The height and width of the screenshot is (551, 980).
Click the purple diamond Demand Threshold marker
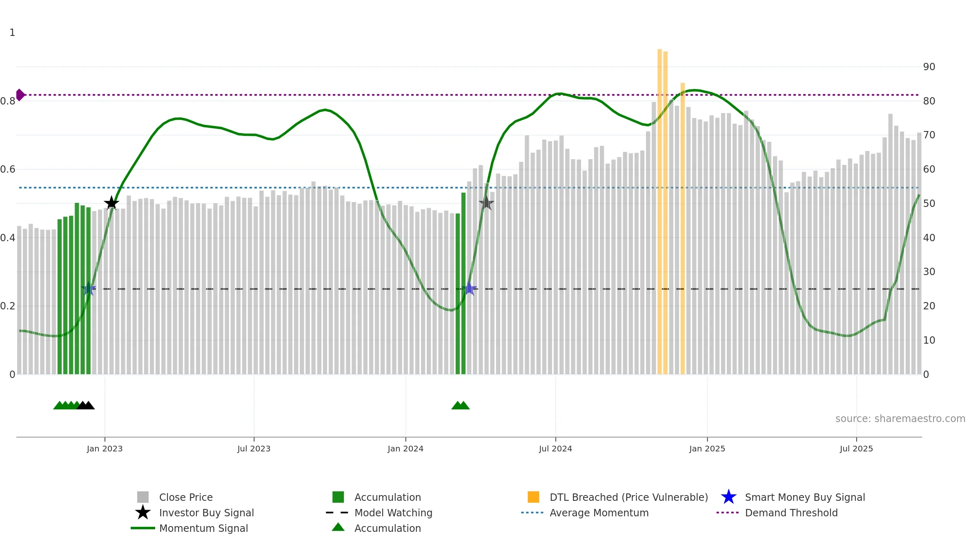tap(20, 95)
